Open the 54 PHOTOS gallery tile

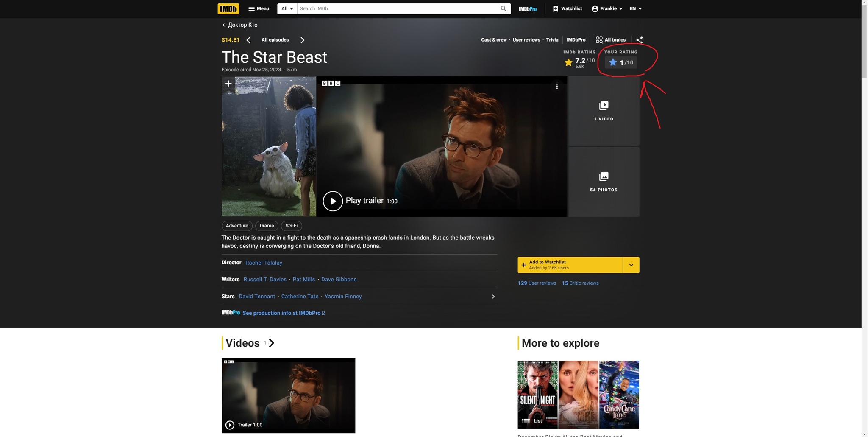pyautogui.click(x=604, y=182)
